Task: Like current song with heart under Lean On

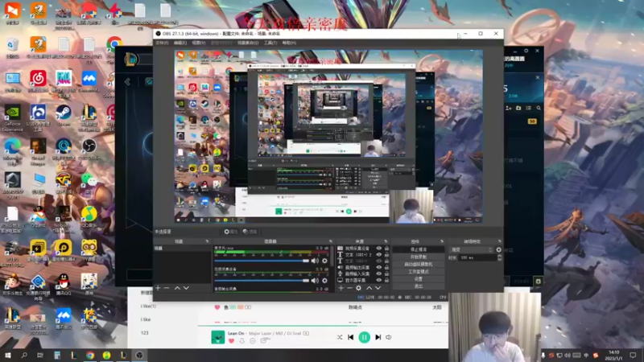Action: [x=231, y=341]
